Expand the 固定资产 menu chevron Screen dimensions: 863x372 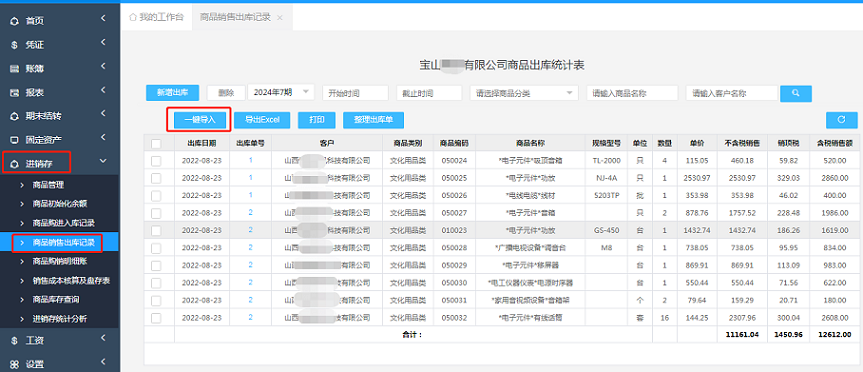103,138
